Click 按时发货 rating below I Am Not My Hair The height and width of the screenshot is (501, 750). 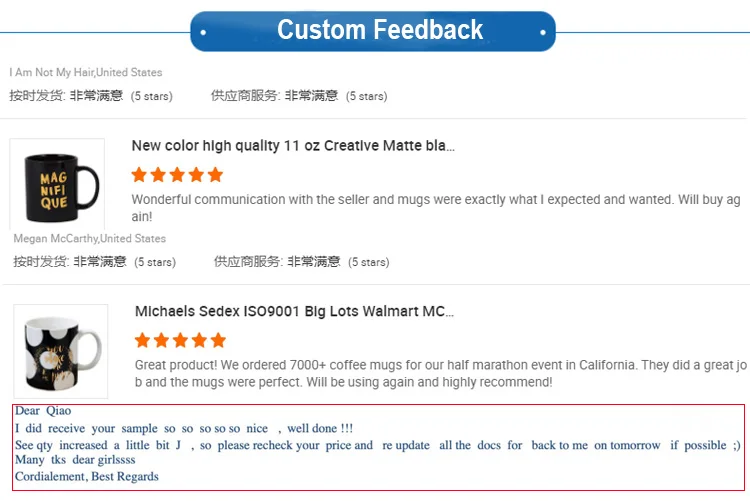91,96
